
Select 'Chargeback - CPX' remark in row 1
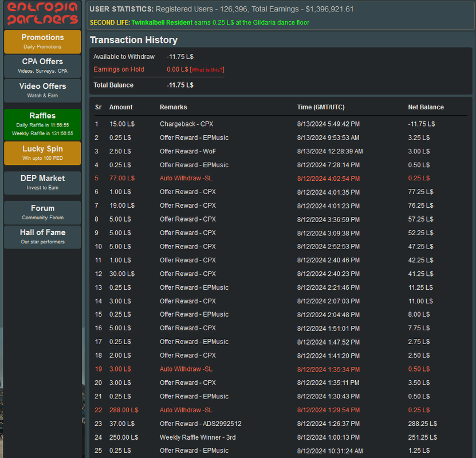(x=186, y=124)
